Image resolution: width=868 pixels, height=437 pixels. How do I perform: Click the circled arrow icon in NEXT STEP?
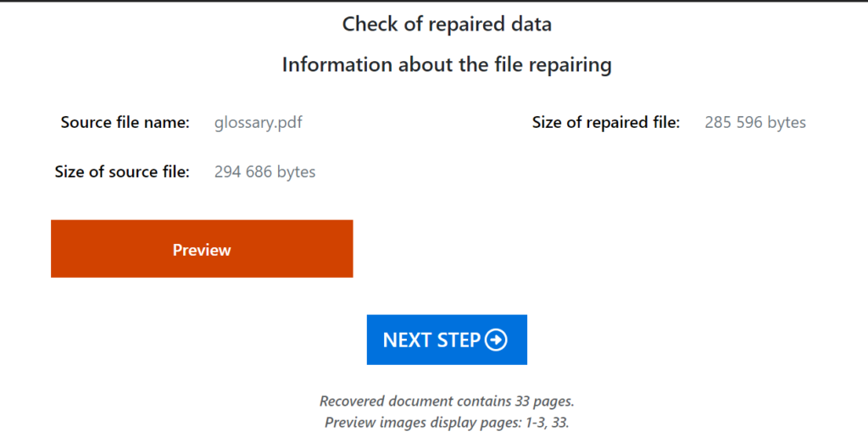(496, 340)
